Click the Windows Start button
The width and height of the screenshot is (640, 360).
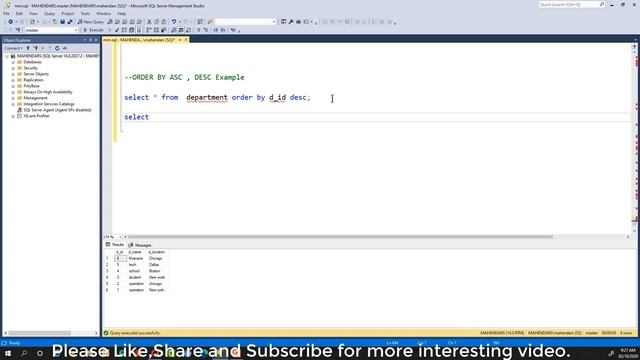[8, 353]
